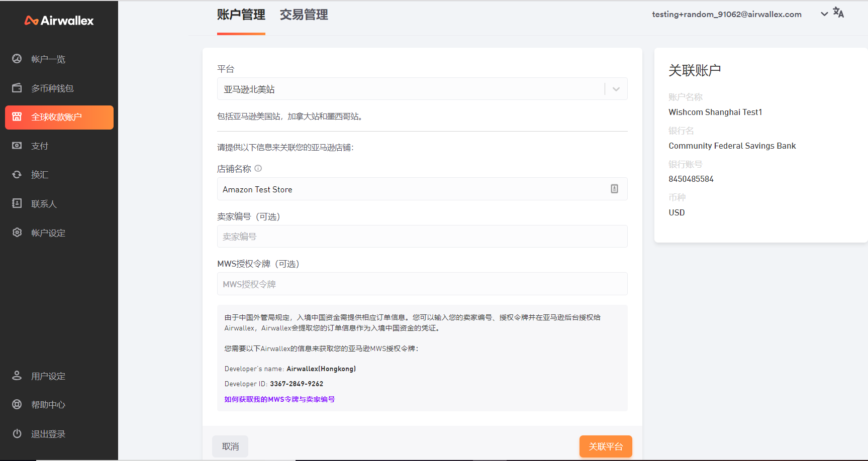The width and height of the screenshot is (868, 461).
Task: Select the 换汇 currency exchange icon
Action: (x=17, y=174)
